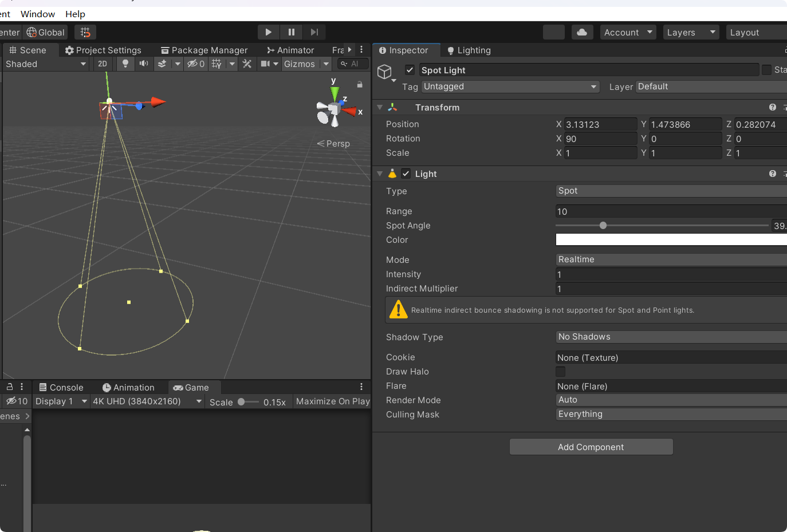Toggle the grid snapping icon in the toolbar
The image size is (787, 532).
(85, 33)
